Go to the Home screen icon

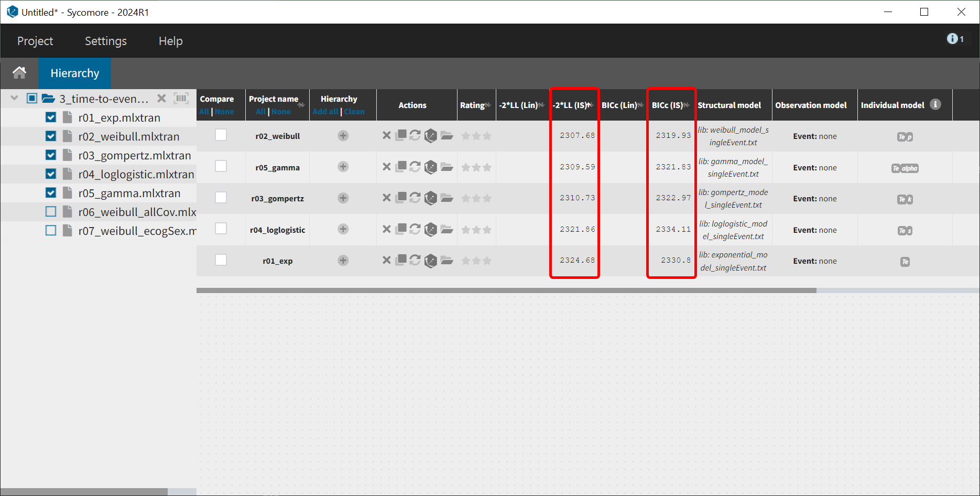(19, 73)
